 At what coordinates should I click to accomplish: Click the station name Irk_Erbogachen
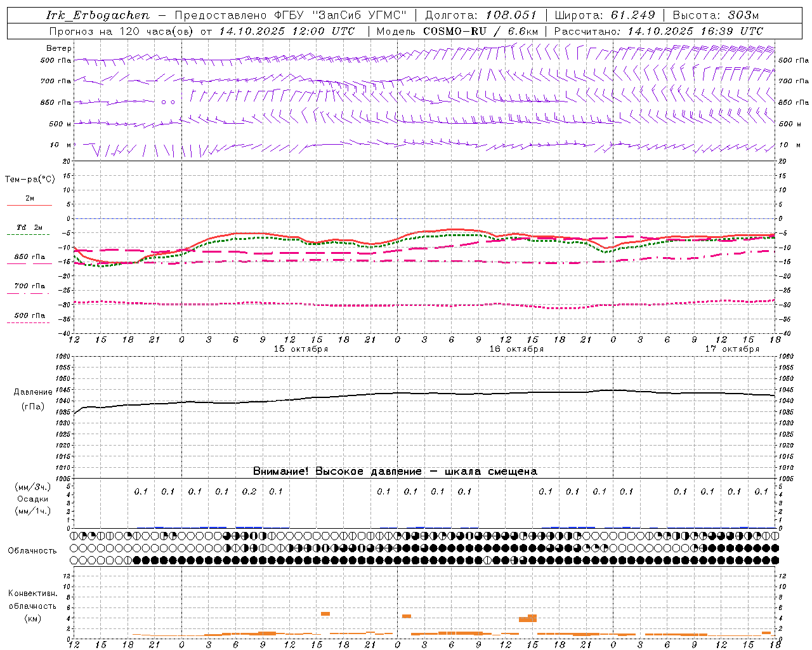98,15
